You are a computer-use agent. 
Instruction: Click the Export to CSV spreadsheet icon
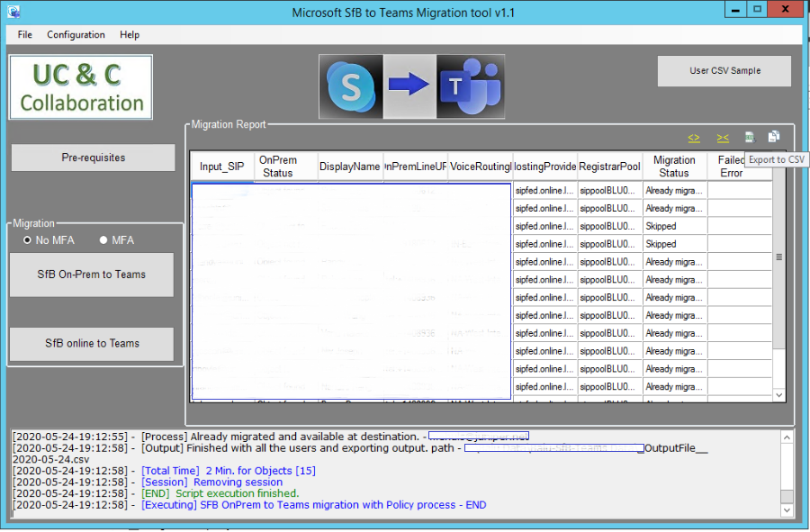click(750, 137)
